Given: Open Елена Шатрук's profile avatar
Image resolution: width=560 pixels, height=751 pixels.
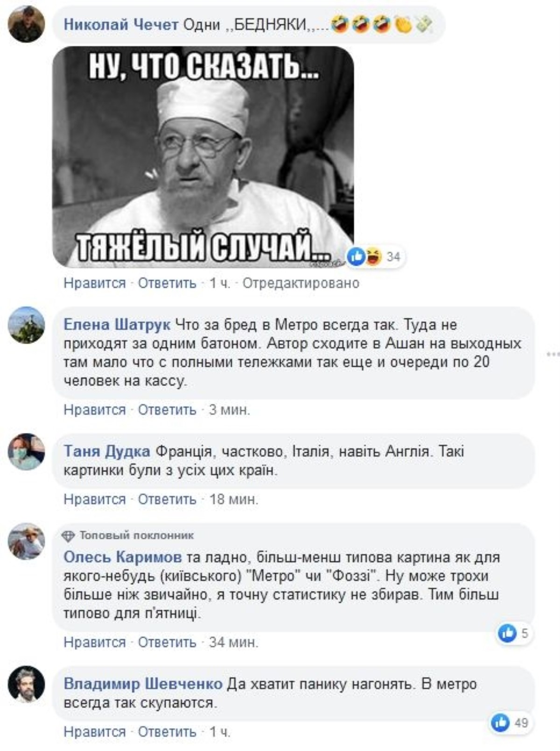Looking at the screenshot, I should (26, 325).
